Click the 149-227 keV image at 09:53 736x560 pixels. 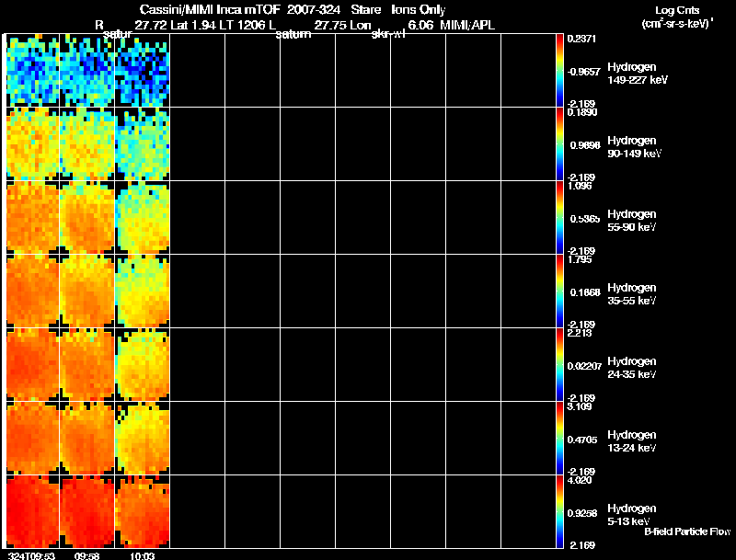[x=32, y=71]
